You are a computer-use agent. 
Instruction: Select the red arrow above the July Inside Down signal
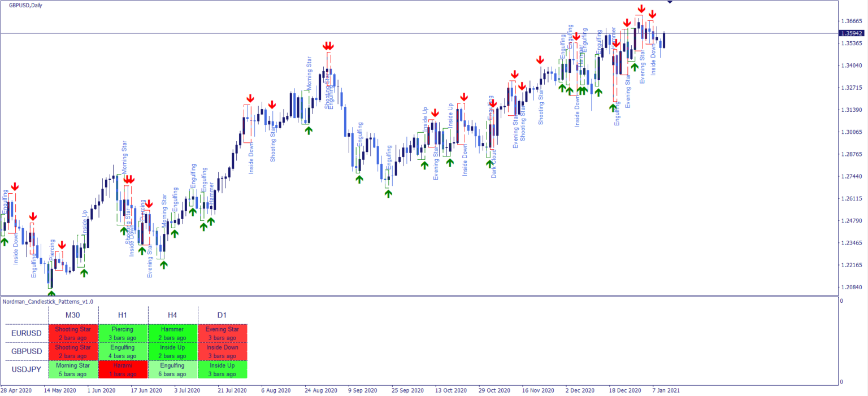[250, 99]
